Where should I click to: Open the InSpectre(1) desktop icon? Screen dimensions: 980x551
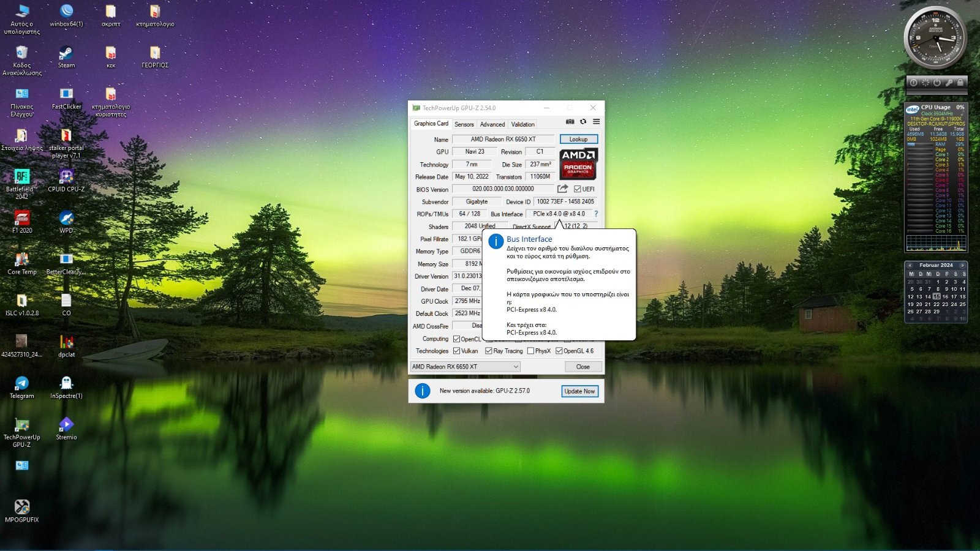coord(66,388)
